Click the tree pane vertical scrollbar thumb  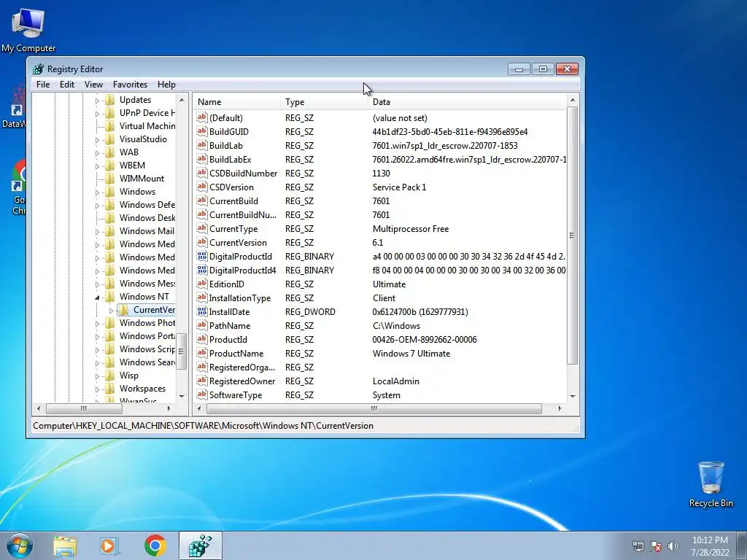(181, 351)
